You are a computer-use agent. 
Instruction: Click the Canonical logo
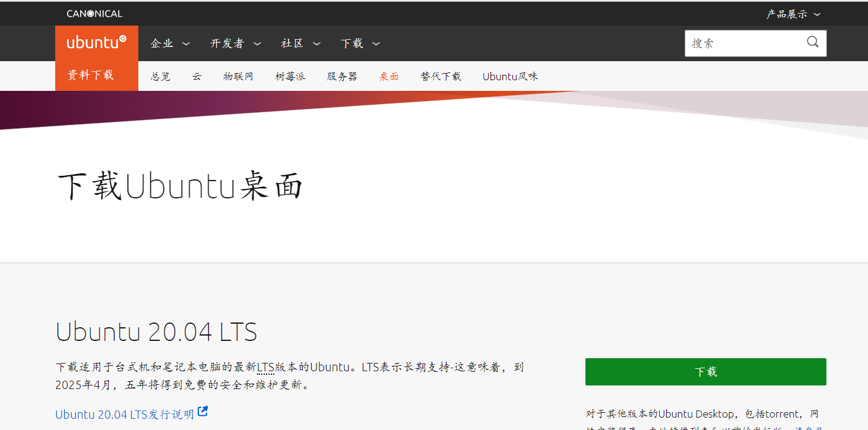[x=94, y=12]
